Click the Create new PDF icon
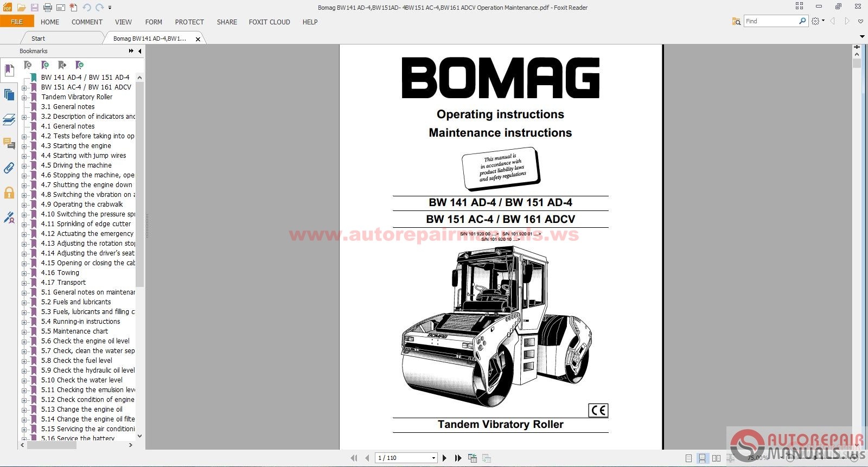Image resolution: width=868 pixels, height=467 pixels. pos(73,8)
